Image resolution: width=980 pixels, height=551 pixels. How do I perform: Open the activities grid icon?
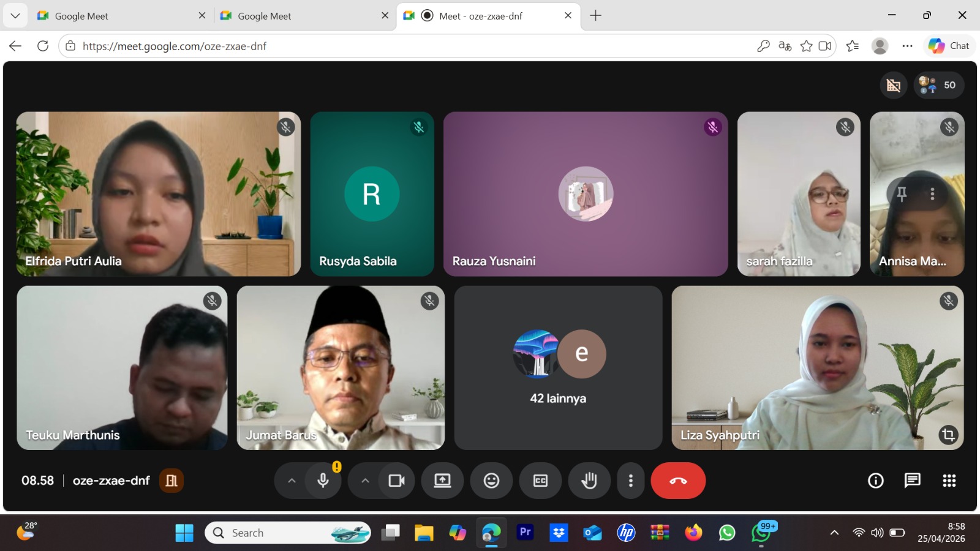point(949,481)
